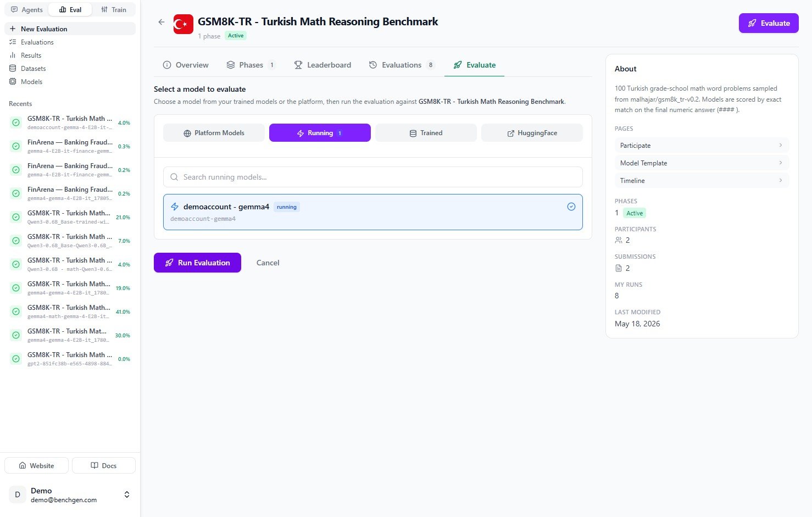Click the D user avatar
Viewport: 812px width, 517px height.
point(18,494)
